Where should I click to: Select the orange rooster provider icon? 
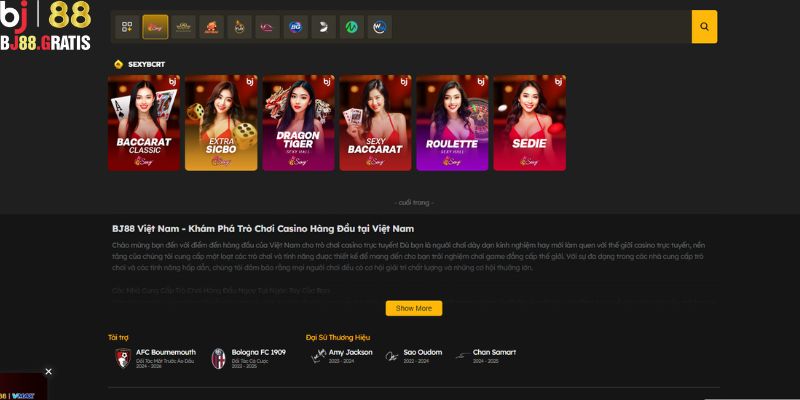point(211,27)
